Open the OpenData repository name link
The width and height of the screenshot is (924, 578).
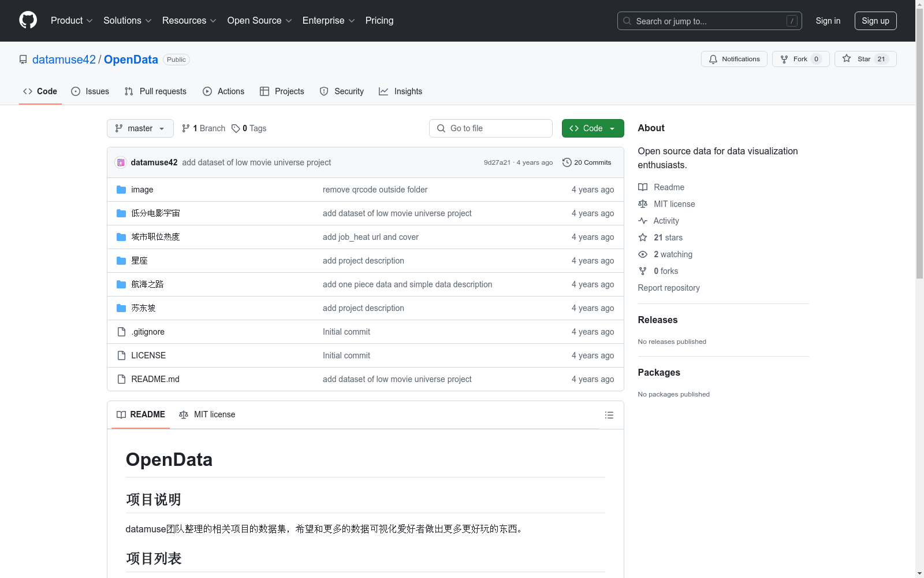pos(131,60)
